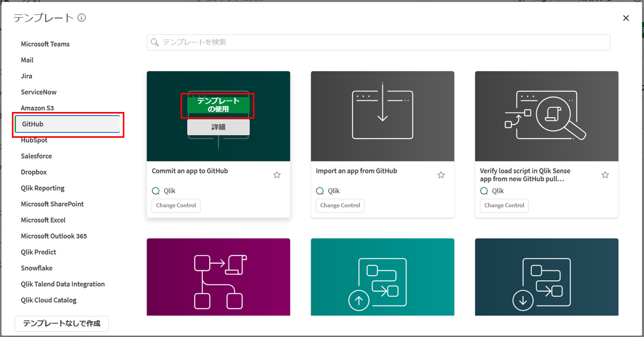Toggle favorite on Verify load script template
The image size is (644, 337).
(605, 174)
